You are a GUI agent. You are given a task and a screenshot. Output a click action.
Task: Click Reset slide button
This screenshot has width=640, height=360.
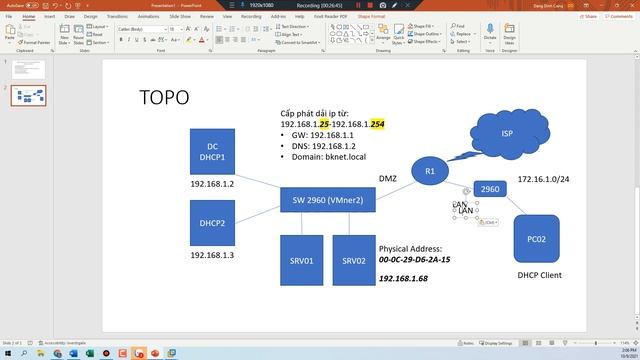click(95, 35)
